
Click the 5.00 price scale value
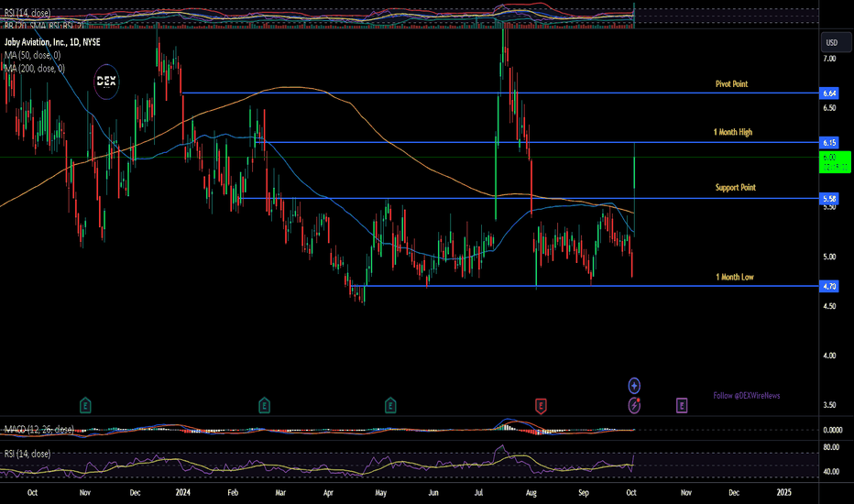(829, 257)
